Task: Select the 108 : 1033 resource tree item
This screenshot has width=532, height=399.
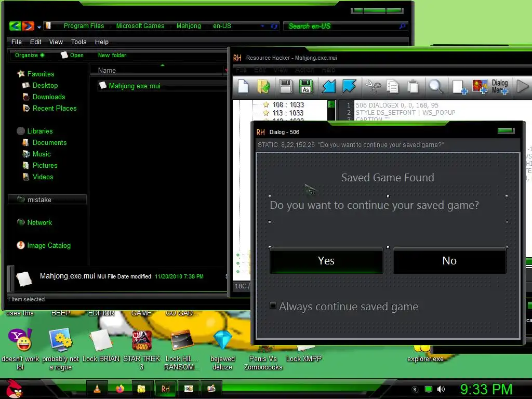Action: 288,104
